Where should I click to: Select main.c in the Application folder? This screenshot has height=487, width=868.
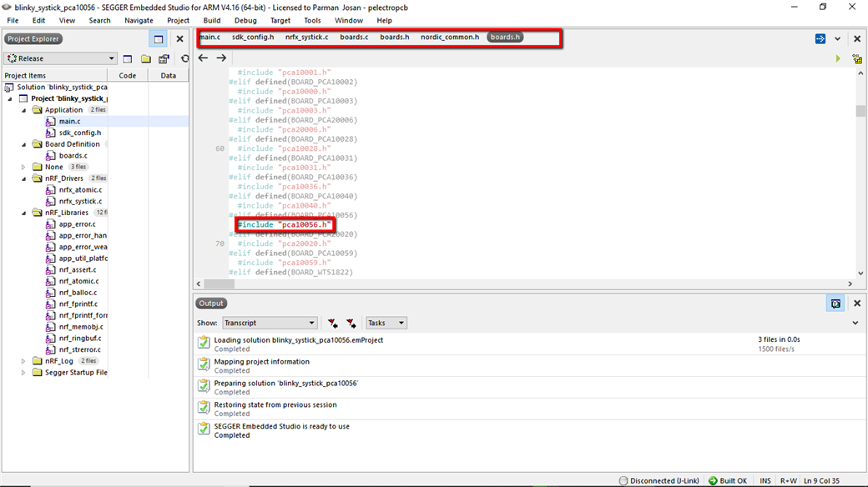(x=69, y=122)
